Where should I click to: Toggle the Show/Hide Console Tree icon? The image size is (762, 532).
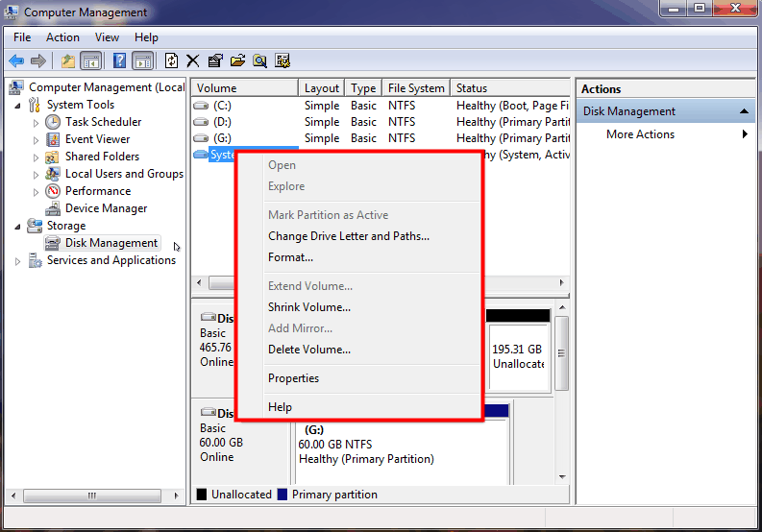pos(91,60)
